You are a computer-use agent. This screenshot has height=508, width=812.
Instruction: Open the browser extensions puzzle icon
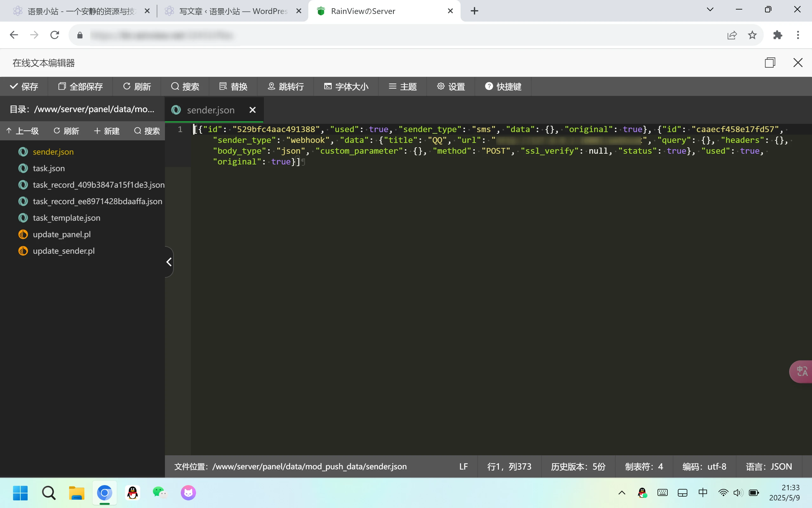[x=778, y=35]
